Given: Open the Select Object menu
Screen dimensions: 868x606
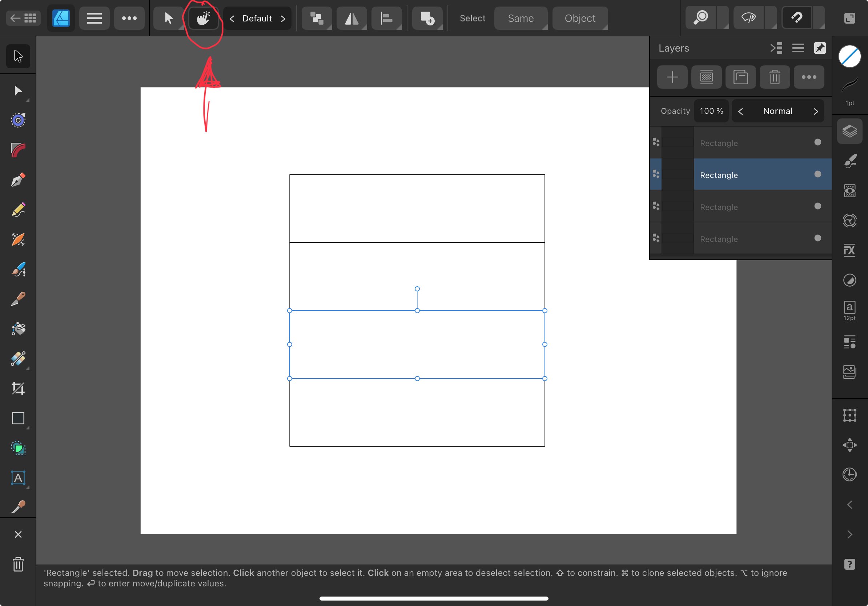Looking at the screenshot, I should pos(580,18).
